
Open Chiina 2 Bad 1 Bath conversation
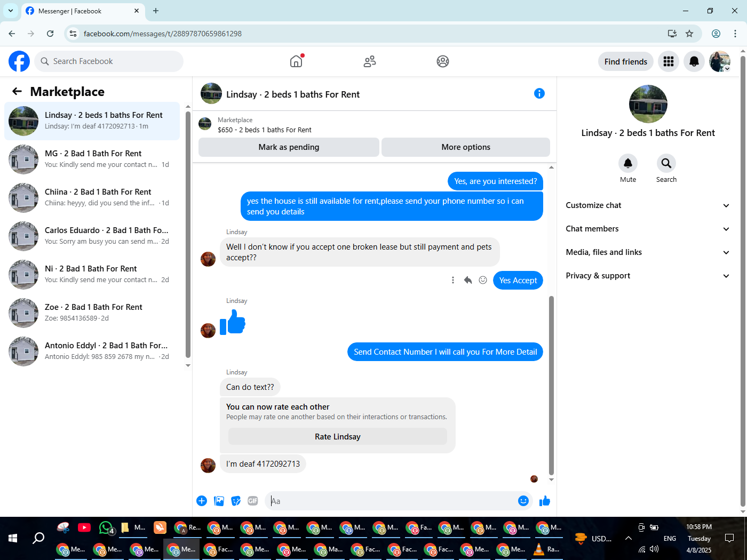pos(92,198)
